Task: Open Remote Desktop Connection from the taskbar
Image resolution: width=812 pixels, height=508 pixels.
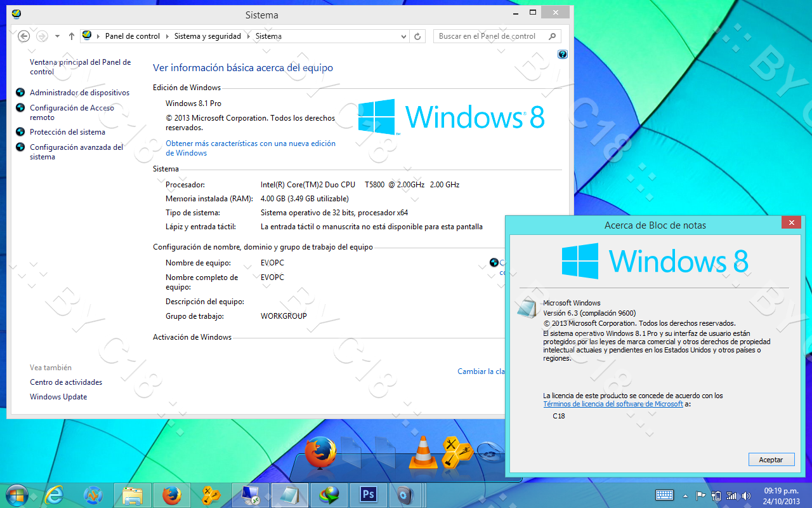Action: coord(251,495)
